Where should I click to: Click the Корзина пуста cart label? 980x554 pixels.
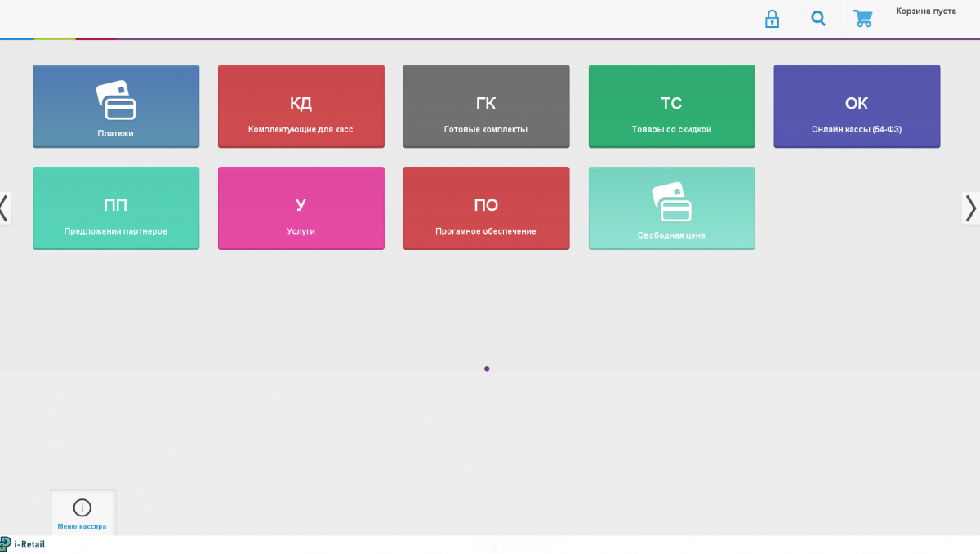[925, 11]
